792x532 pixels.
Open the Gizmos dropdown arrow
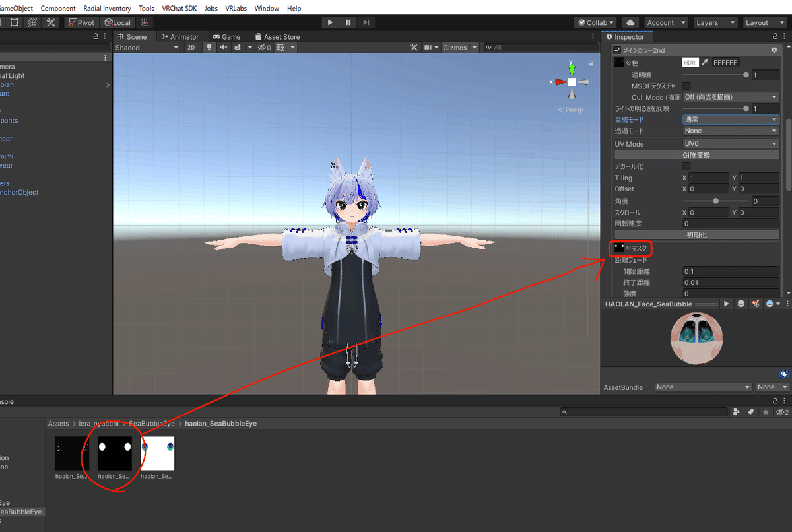[x=474, y=48]
